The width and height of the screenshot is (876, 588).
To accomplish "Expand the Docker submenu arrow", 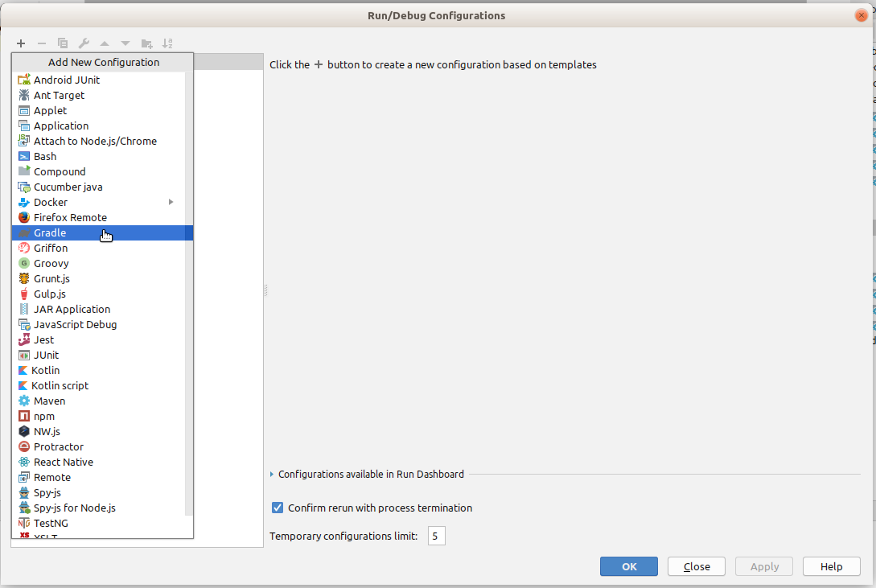I will 171,202.
